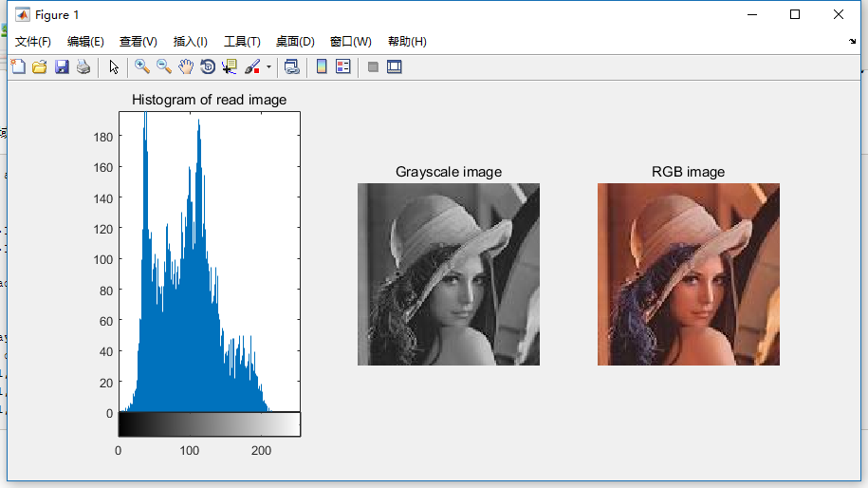Open the 工具(T) menu
Viewport: 868px width, 488px height.
(242, 42)
